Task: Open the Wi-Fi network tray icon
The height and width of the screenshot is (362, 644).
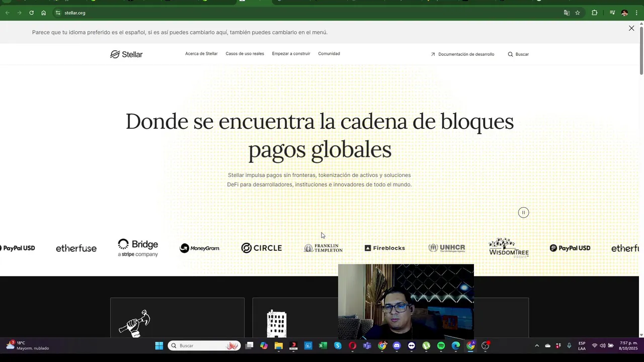Action: pos(595,345)
